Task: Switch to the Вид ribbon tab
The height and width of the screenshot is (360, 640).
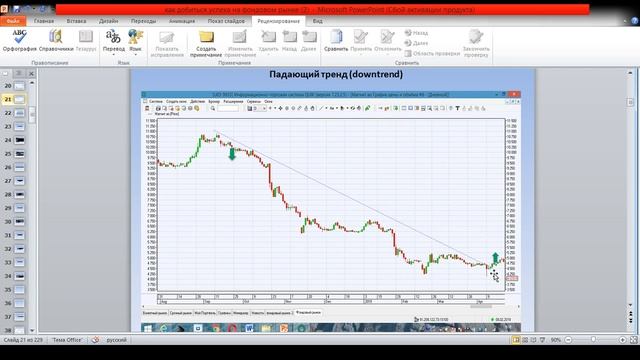Action: click(318, 21)
